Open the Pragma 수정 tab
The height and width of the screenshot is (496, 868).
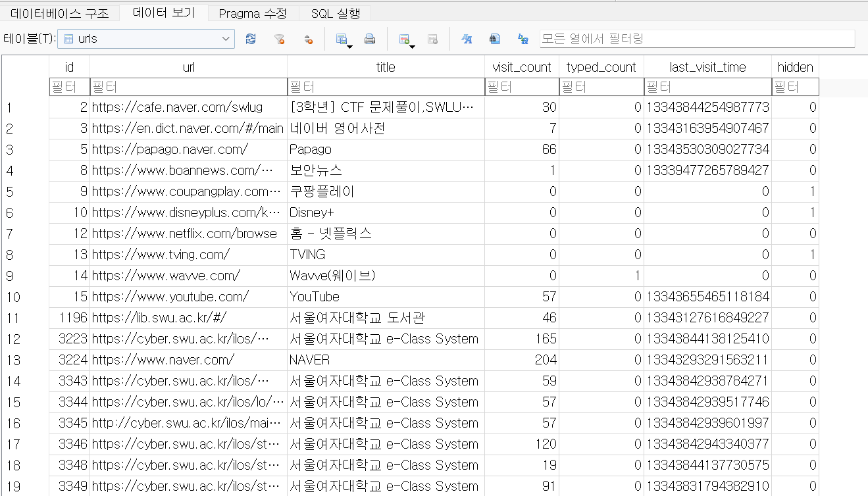coord(253,13)
